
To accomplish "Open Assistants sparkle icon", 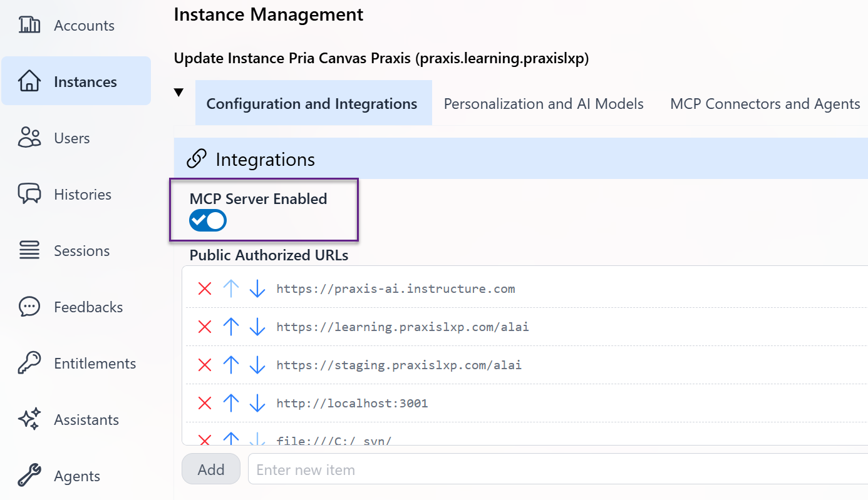I will [29, 420].
